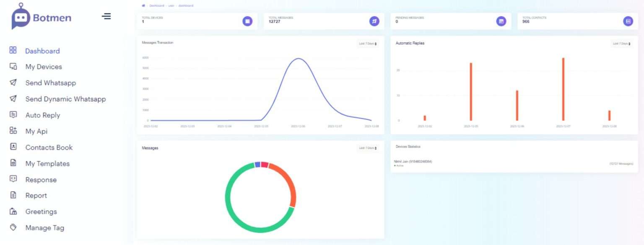Select the blue segment of the donut chart
This screenshot has height=245, width=644.
(x=257, y=164)
